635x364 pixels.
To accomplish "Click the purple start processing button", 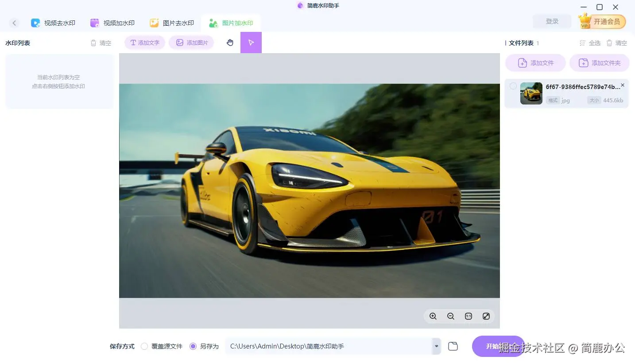I will (x=498, y=346).
